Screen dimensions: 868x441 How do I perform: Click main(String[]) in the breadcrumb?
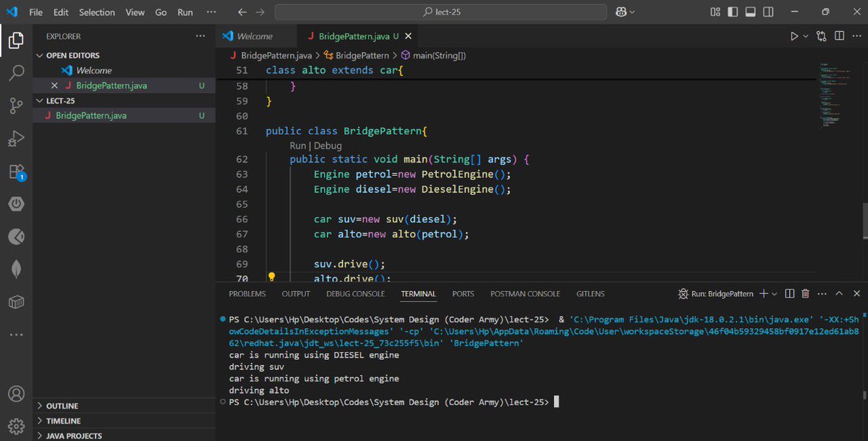click(x=439, y=55)
